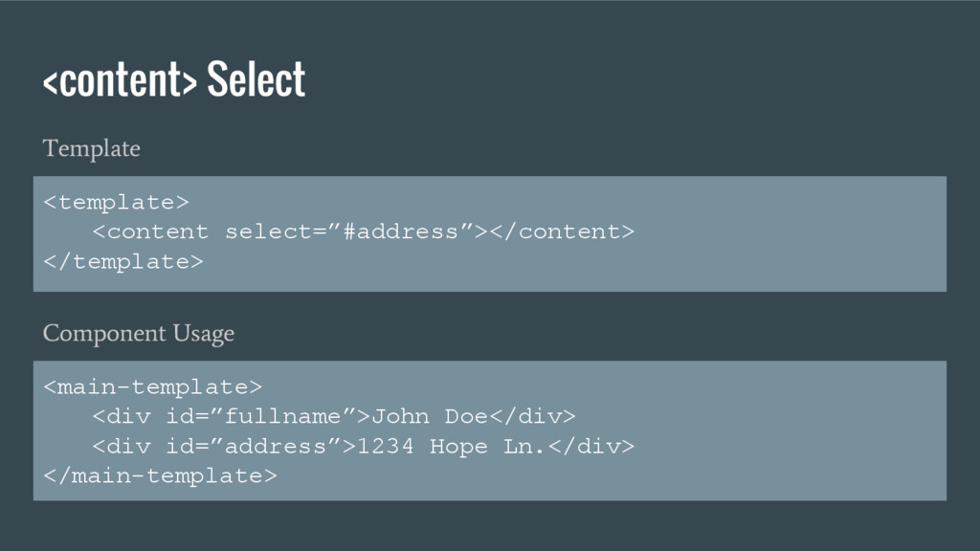
Task: Click the 'John Doe' text in code
Action: [430, 417]
